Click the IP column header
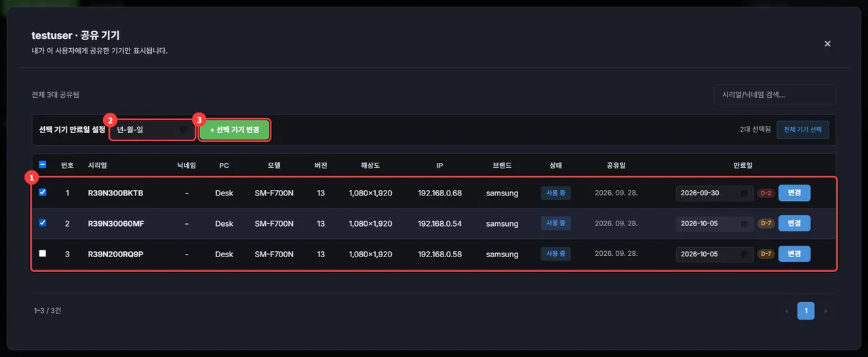This screenshot has width=868, height=357. [x=439, y=165]
